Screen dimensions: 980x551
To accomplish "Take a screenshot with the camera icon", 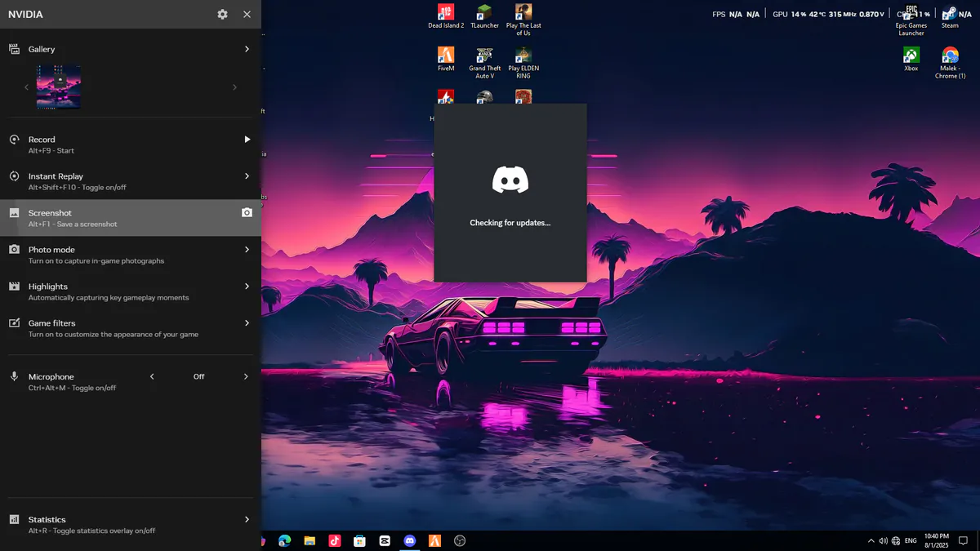I will click(247, 212).
